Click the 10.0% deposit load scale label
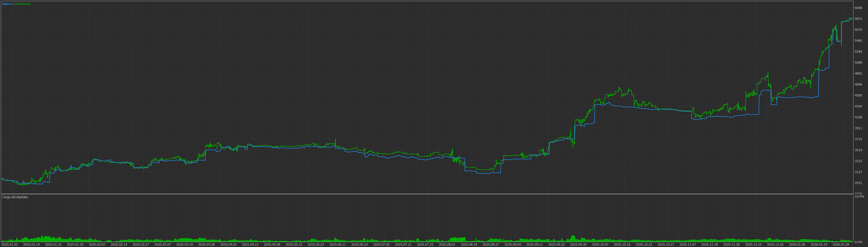This screenshot has width=868, height=247. coord(859,196)
